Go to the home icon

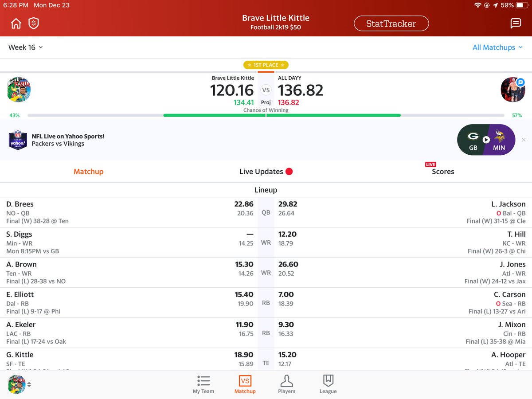point(16,23)
